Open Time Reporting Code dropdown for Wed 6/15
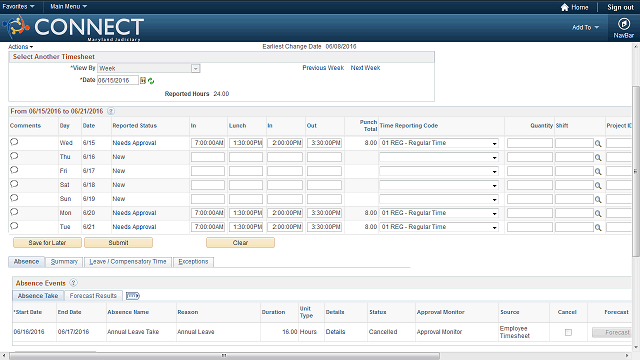The image size is (640, 360). (439, 143)
